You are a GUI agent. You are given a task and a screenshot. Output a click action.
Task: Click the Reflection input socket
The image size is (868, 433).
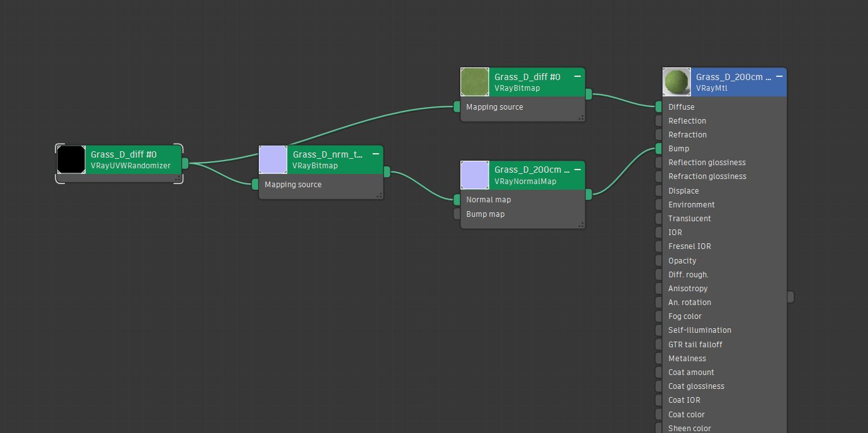658,120
